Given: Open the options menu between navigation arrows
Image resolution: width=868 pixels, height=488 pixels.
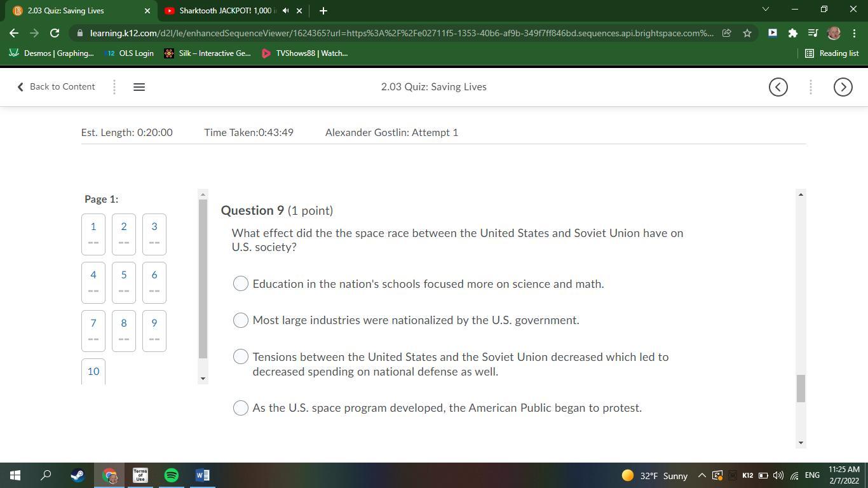Looking at the screenshot, I should coord(810,87).
